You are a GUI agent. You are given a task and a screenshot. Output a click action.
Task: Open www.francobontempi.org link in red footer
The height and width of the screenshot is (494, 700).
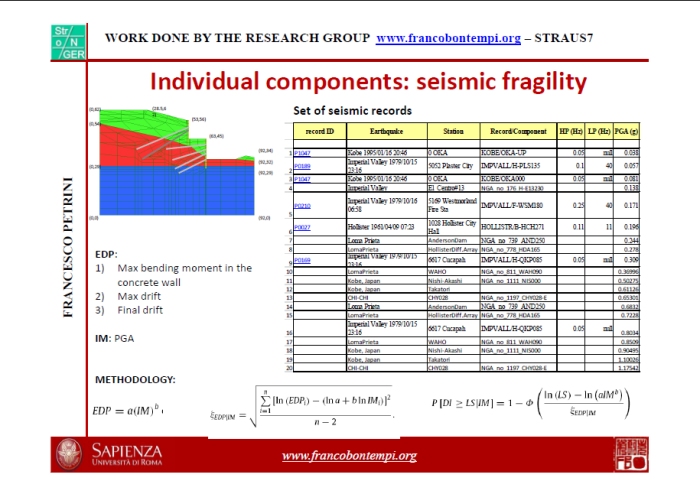pyautogui.click(x=349, y=456)
